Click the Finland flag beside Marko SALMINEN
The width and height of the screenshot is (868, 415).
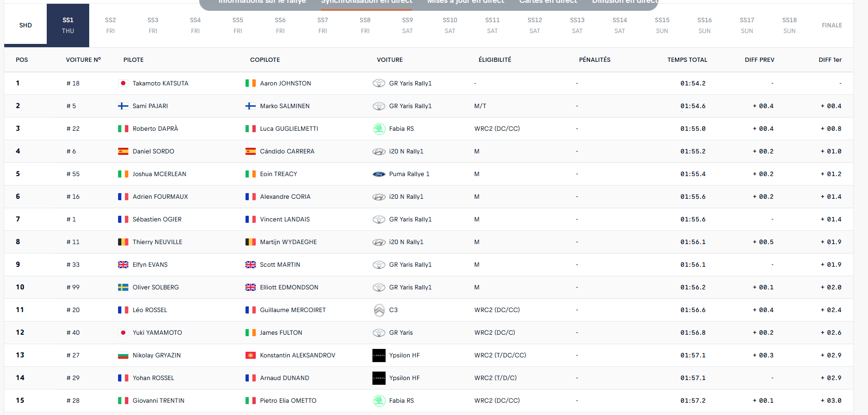[x=251, y=106]
